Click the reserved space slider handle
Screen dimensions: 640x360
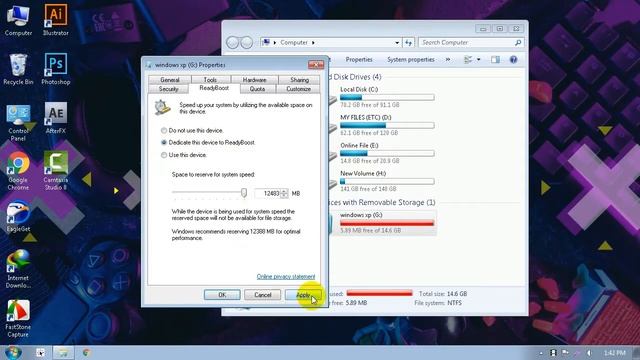tap(244, 193)
